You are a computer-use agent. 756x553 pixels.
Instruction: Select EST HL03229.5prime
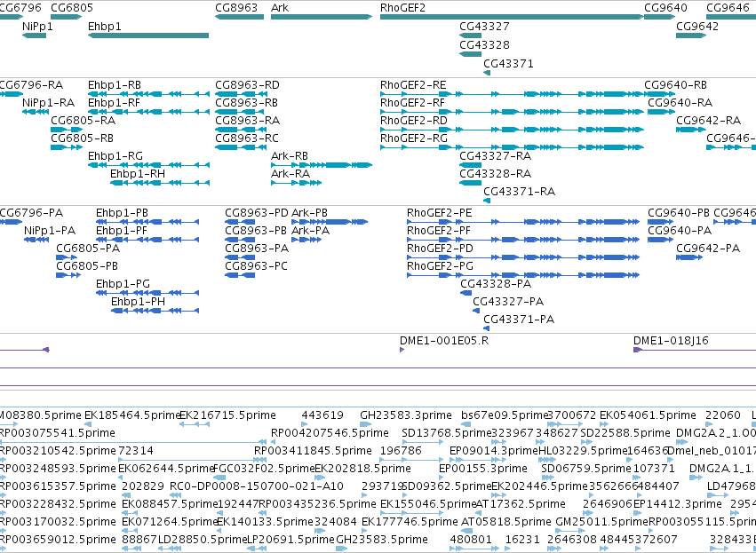tap(583, 451)
